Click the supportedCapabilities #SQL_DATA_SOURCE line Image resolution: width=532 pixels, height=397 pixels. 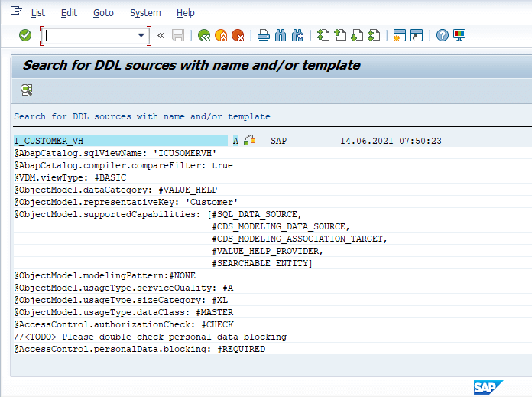pyautogui.click(x=157, y=214)
